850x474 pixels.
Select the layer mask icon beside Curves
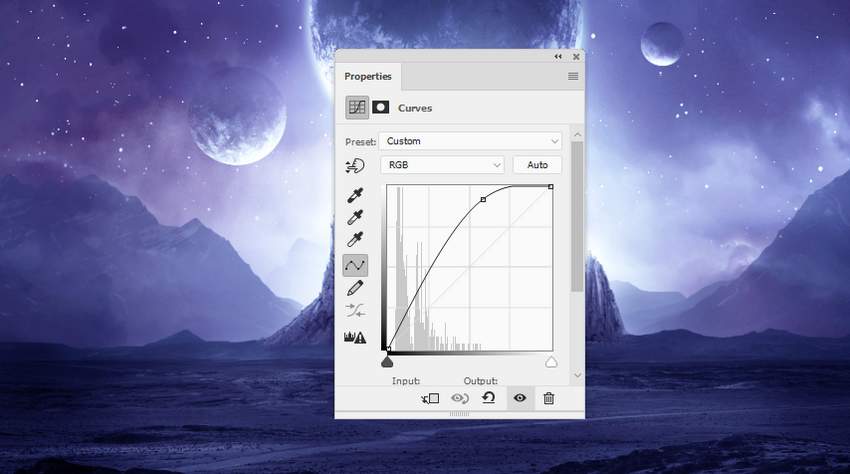[381, 107]
